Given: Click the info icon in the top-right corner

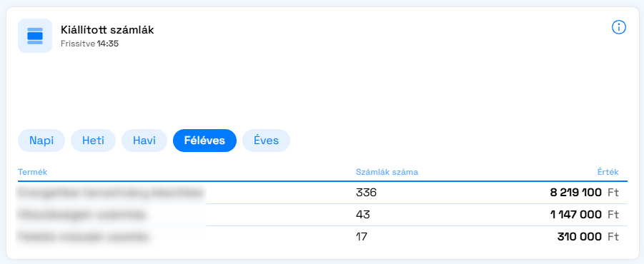Looking at the screenshot, I should click(x=618, y=27).
